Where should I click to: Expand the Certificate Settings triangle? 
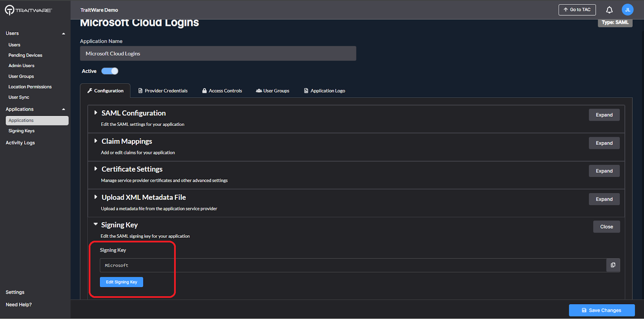point(96,169)
